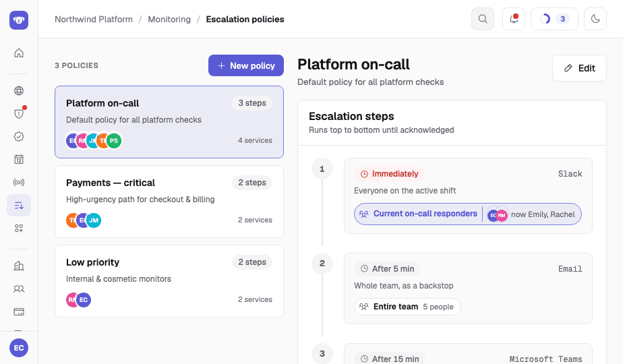Viewport: 623px width, 364px height.
Task: Open the Home icon in sidebar
Action: 19,53
